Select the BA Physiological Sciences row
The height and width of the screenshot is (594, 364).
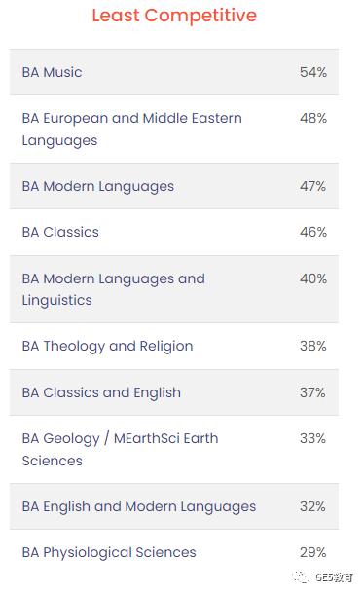click(174, 552)
